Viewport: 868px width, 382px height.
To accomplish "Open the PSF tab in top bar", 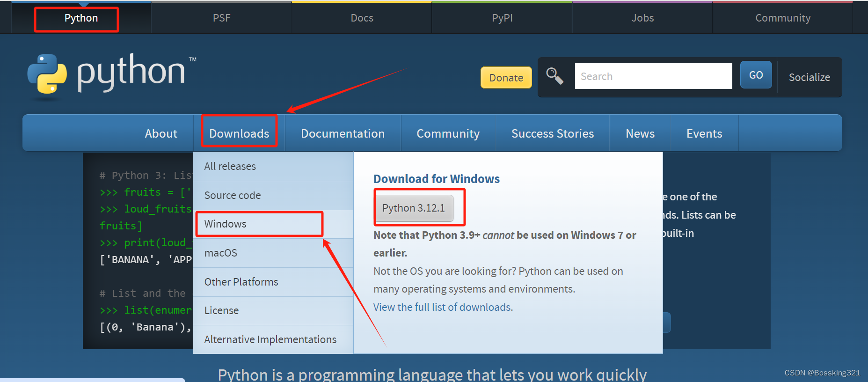I will click(x=221, y=18).
